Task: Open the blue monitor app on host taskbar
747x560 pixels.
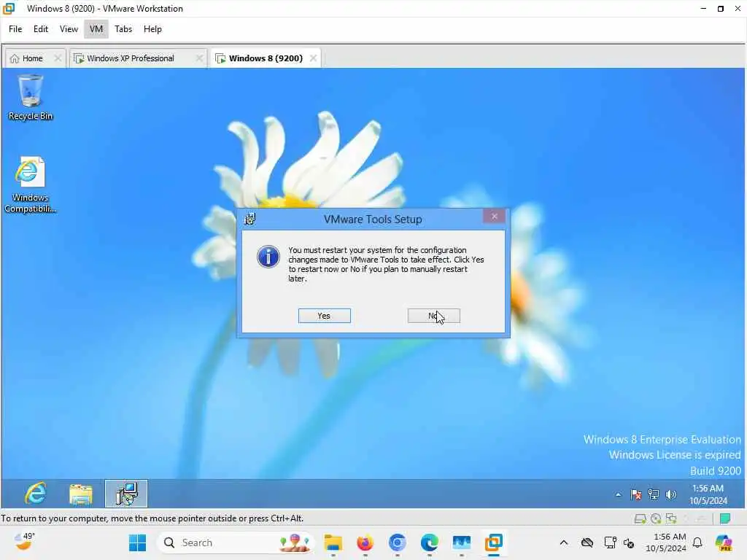Action: point(461,542)
